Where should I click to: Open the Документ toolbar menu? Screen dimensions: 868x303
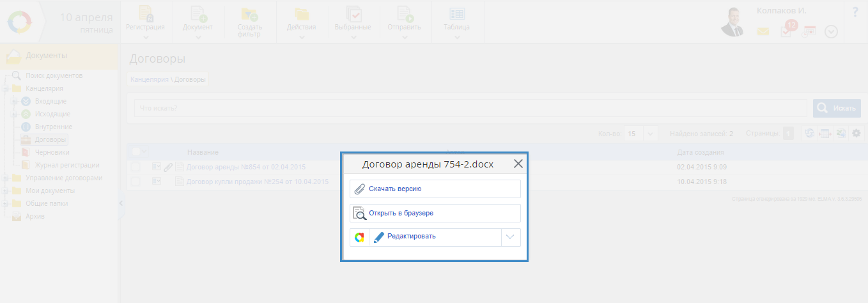(x=198, y=22)
